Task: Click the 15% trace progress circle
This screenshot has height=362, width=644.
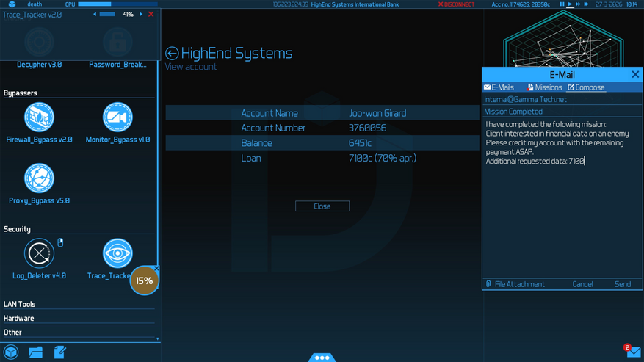Action: point(144,280)
